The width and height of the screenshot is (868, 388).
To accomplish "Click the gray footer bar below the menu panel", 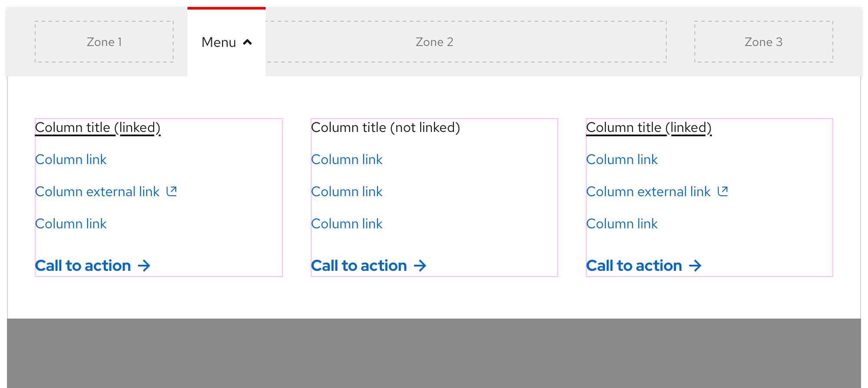I will tap(434, 352).
